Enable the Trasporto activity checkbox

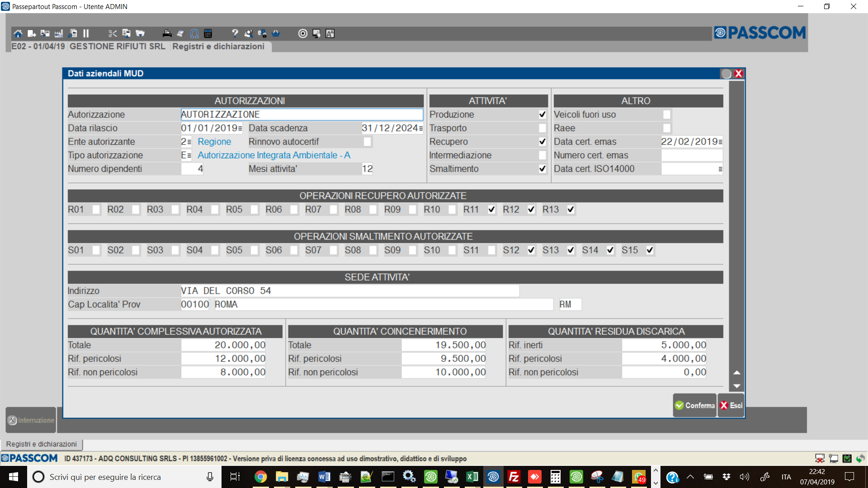(x=542, y=128)
